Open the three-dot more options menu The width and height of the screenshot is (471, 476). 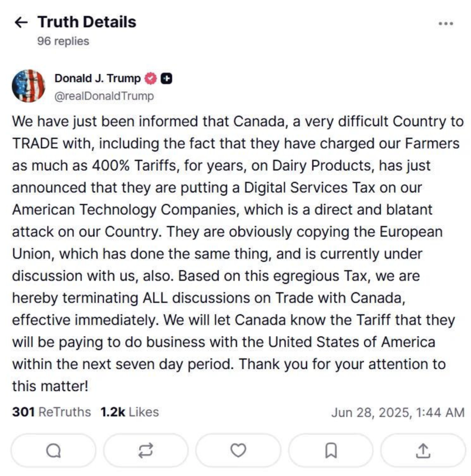(446, 24)
